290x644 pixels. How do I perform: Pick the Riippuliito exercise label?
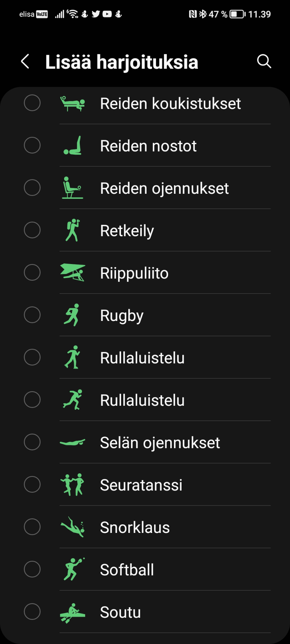point(134,273)
